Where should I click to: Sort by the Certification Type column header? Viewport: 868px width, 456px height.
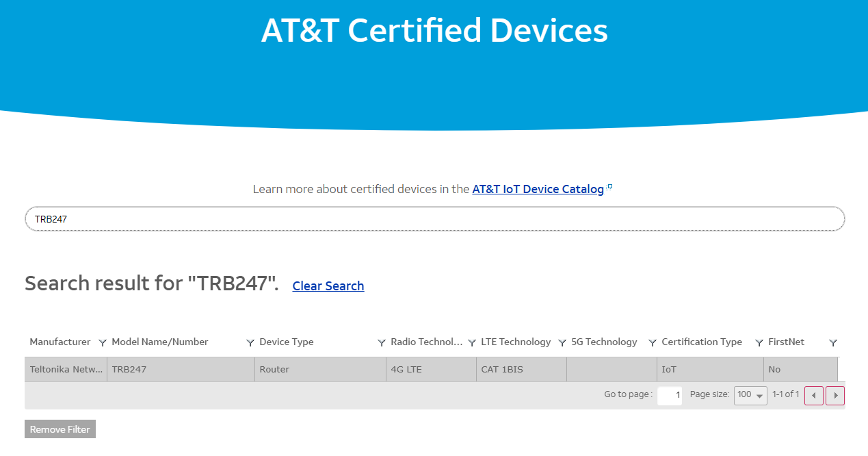[x=702, y=342]
